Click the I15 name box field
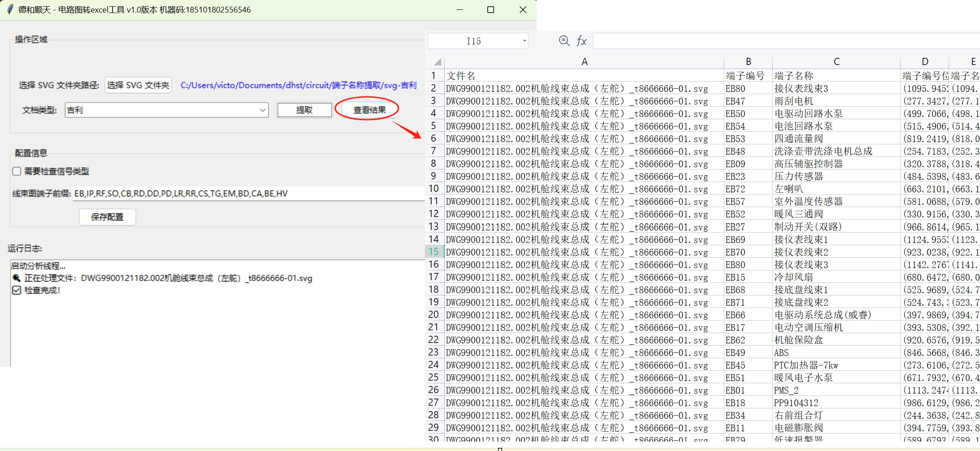This screenshot has width=980, height=451. click(x=474, y=41)
